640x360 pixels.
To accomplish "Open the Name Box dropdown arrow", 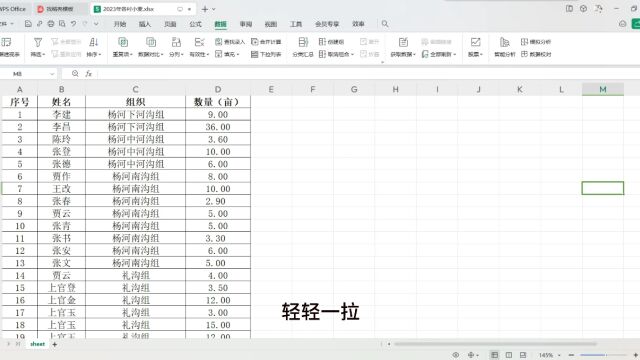I will click(52, 74).
